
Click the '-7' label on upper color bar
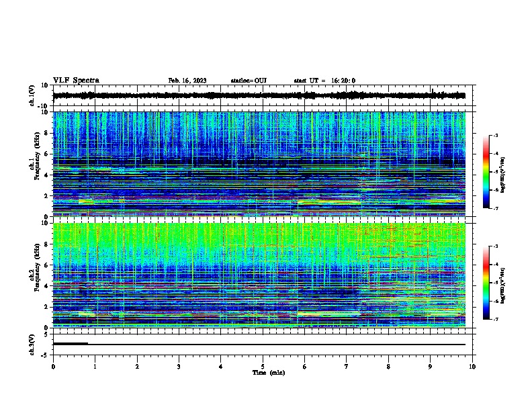tap(496, 208)
